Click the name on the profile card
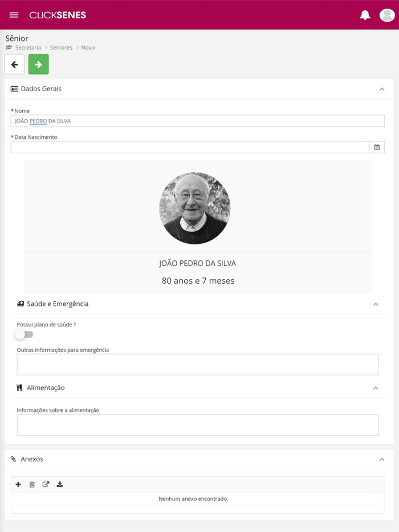The width and height of the screenshot is (399, 532). pyautogui.click(x=198, y=263)
